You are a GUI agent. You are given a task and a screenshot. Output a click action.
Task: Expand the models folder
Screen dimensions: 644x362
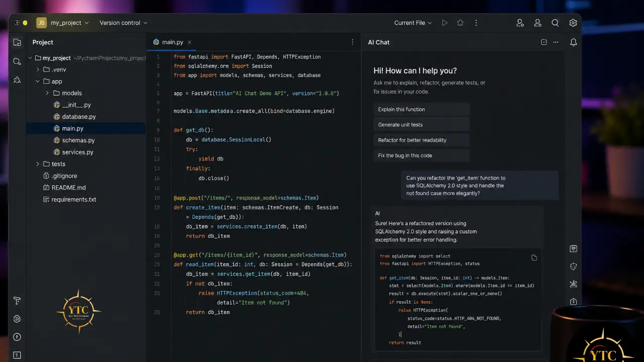pyautogui.click(x=47, y=93)
